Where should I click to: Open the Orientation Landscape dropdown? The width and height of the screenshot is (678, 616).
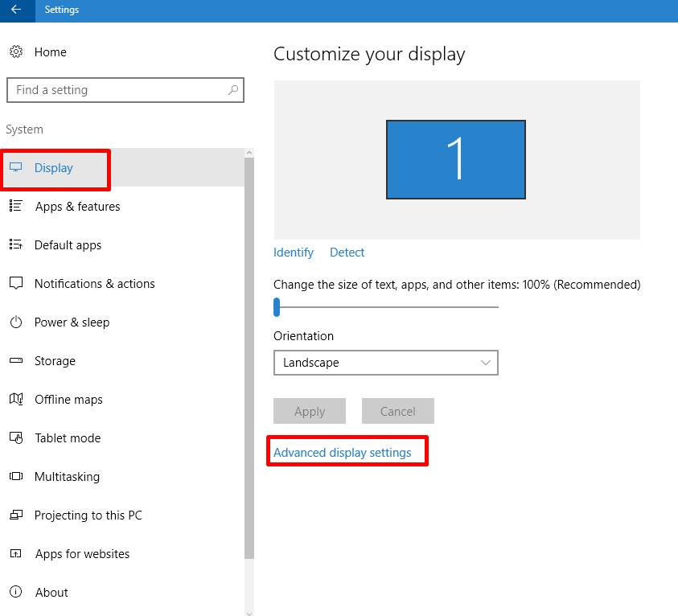click(385, 363)
